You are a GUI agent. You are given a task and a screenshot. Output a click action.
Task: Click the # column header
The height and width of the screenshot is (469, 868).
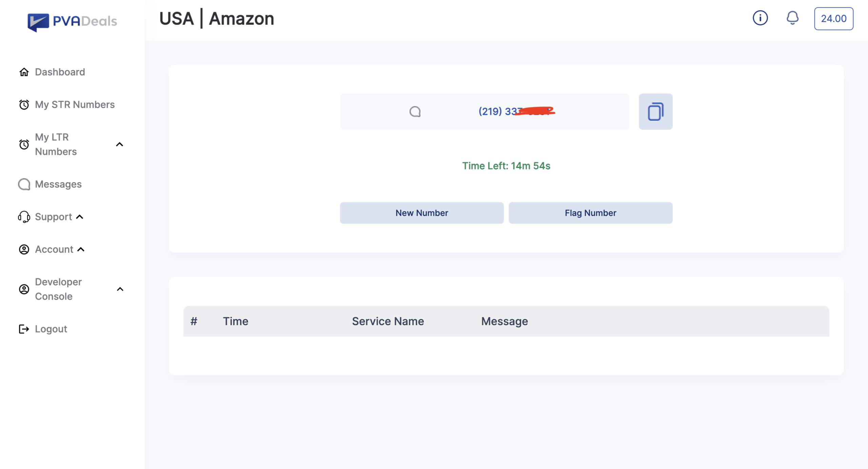click(x=194, y=321)
